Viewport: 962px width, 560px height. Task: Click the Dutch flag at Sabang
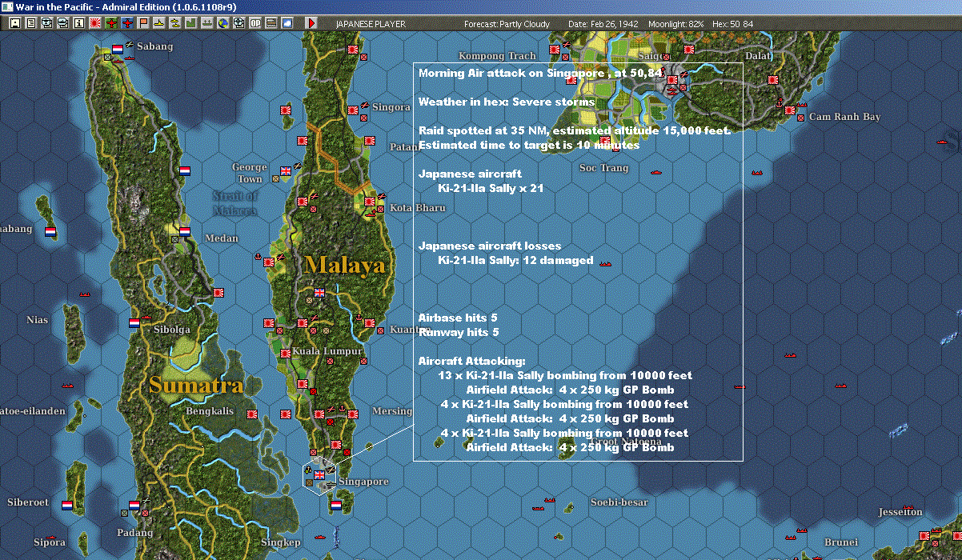pyautogui.click(x=118, y=49)
